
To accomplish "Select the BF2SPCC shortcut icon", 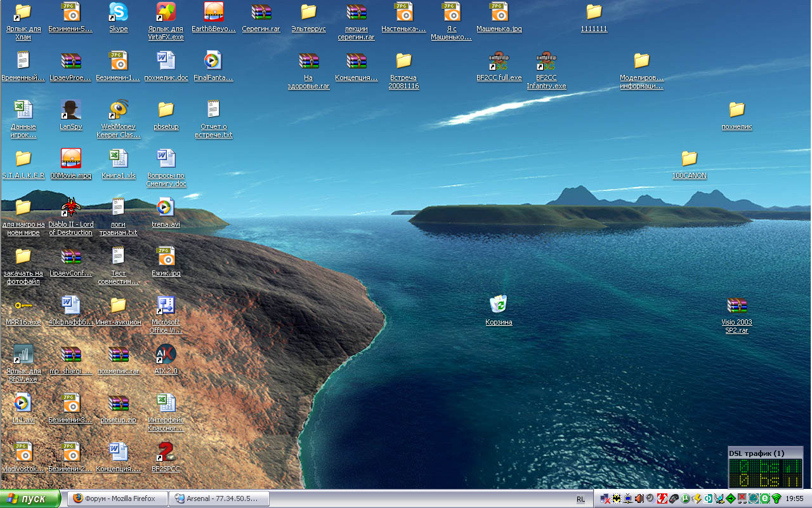I will coord(166,452).
